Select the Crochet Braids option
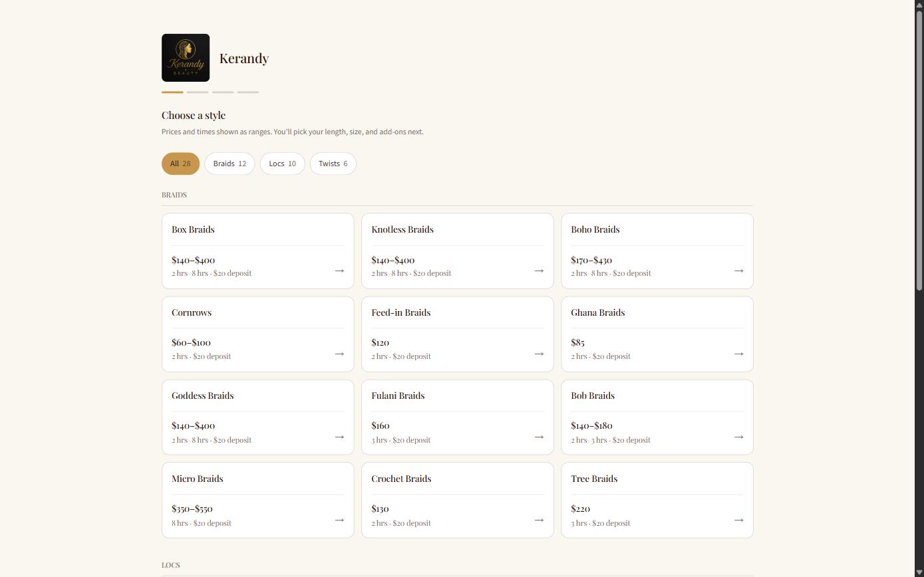The width and height of the screenshot is (924, 577). pyautogui.click(x=458, y=500)
